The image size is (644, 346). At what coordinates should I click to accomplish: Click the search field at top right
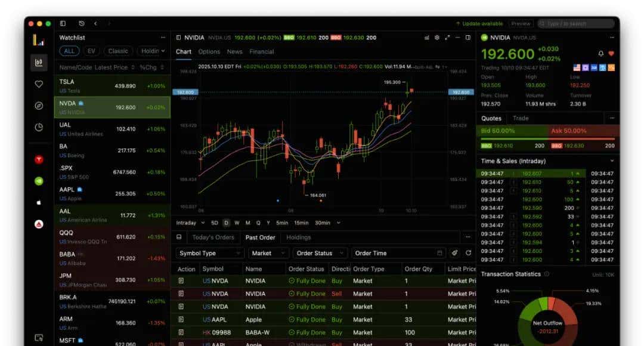[x=575, y=24]
